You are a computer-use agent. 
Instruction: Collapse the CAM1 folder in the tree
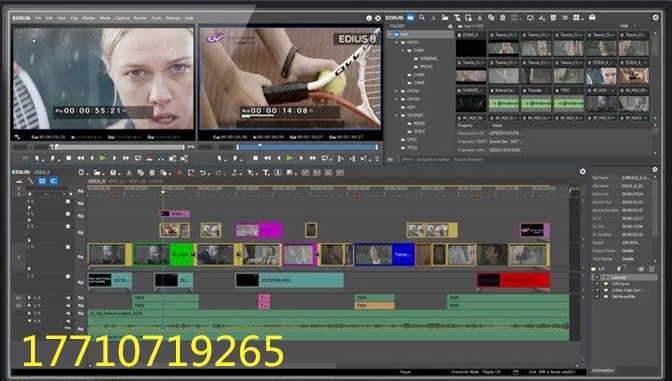[x=403, y=50]
